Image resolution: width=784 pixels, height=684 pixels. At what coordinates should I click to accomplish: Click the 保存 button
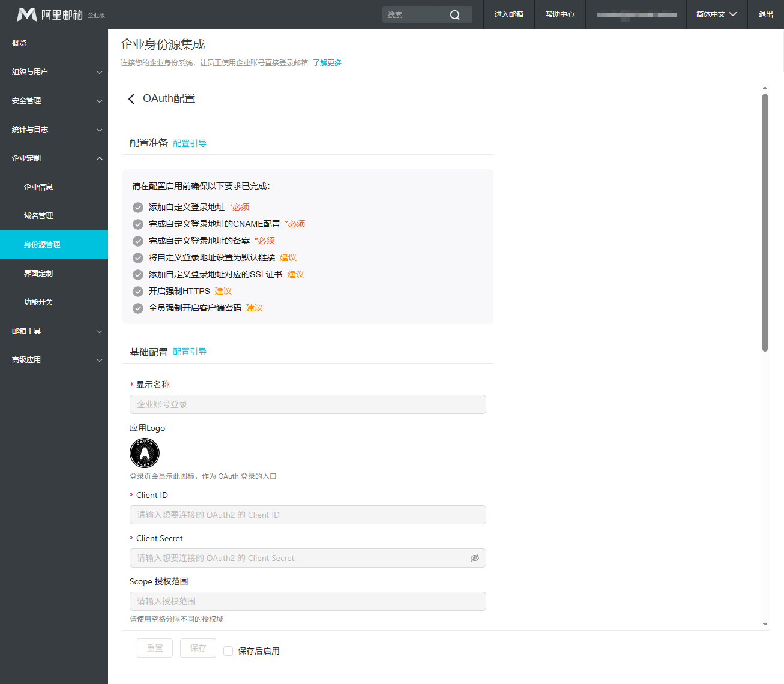click(x=198, y=648)
